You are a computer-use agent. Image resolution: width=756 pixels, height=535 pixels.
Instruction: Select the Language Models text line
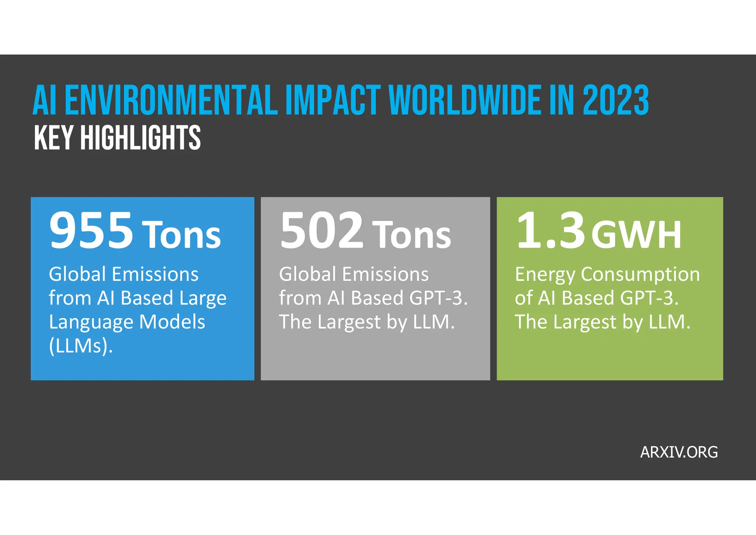tap(127, 322)
